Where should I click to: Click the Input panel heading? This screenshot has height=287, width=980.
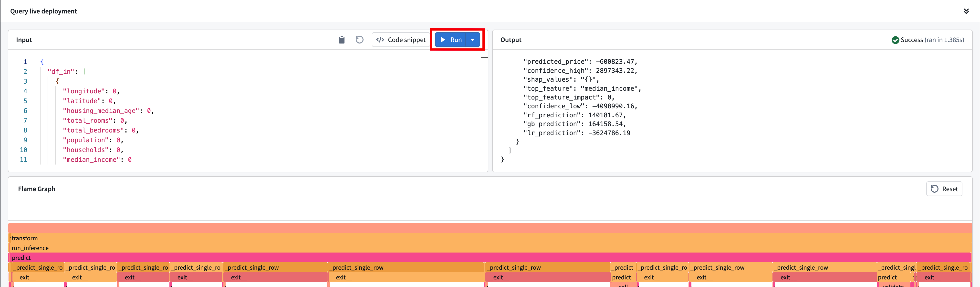(24, 40)
